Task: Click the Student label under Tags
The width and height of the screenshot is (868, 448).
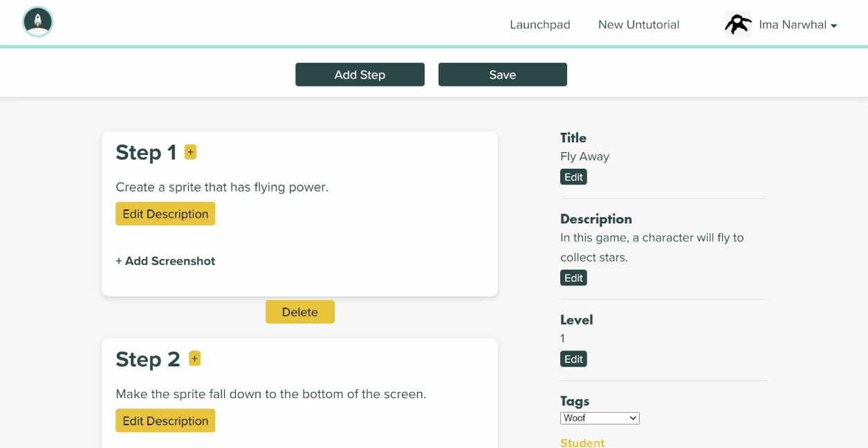Action: coord(582,442)
